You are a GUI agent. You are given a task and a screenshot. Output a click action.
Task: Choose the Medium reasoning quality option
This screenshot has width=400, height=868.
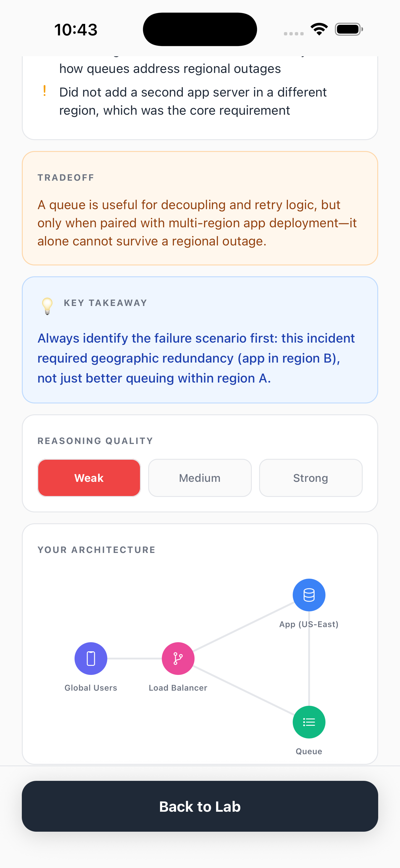pos(200,478)
